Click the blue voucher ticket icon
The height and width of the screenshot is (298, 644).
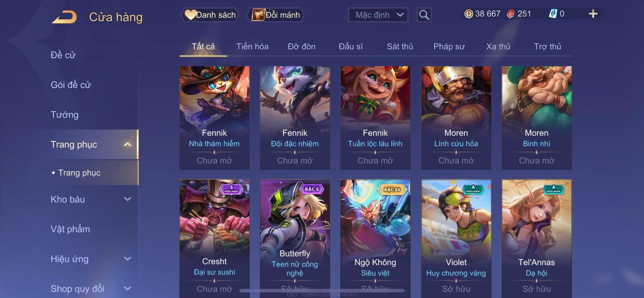(x=553, y=14)
